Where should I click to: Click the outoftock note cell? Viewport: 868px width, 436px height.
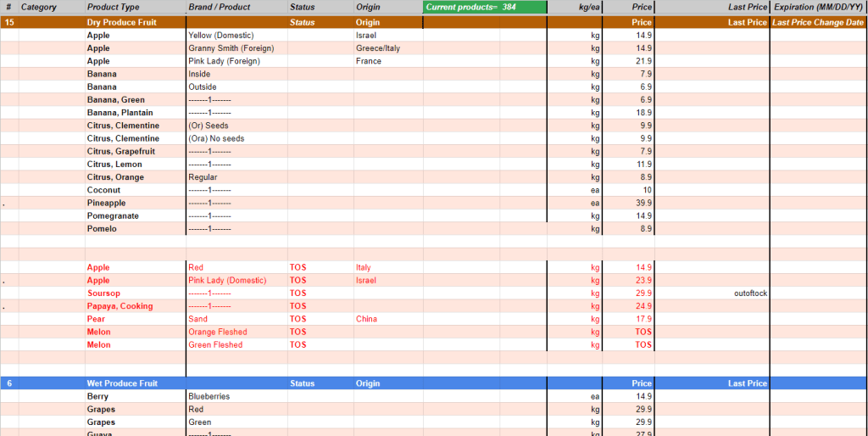pyautogui.click(x=750, y=293)
